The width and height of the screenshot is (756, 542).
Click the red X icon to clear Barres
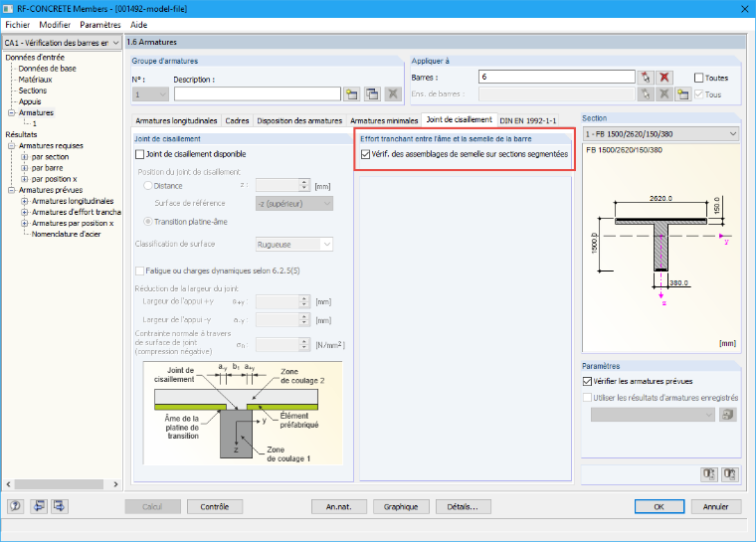tap(664, 78)
